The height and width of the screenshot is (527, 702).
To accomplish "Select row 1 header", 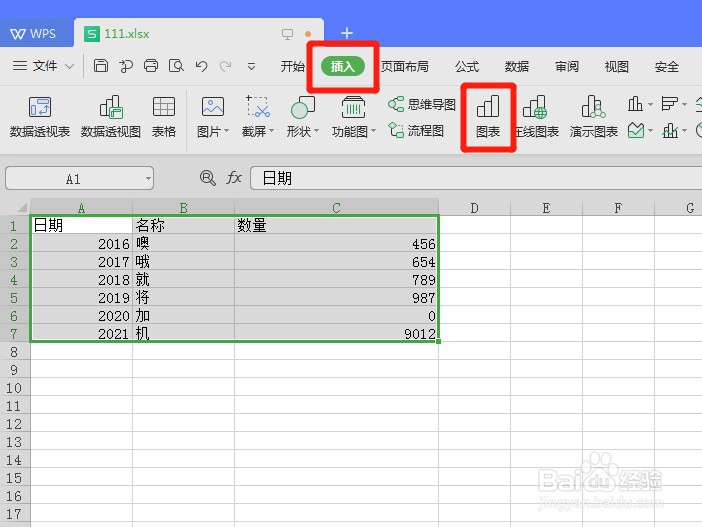I will click(x=14, y=225).
